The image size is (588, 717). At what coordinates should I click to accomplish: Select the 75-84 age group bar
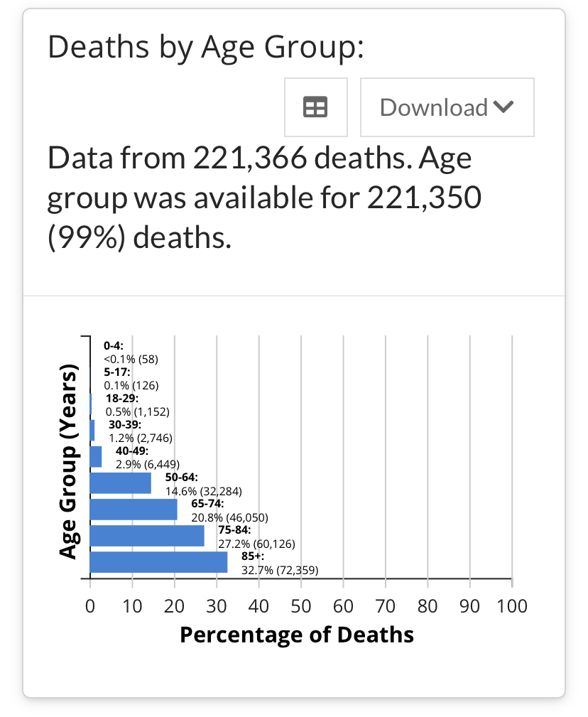tap(147, 536)
